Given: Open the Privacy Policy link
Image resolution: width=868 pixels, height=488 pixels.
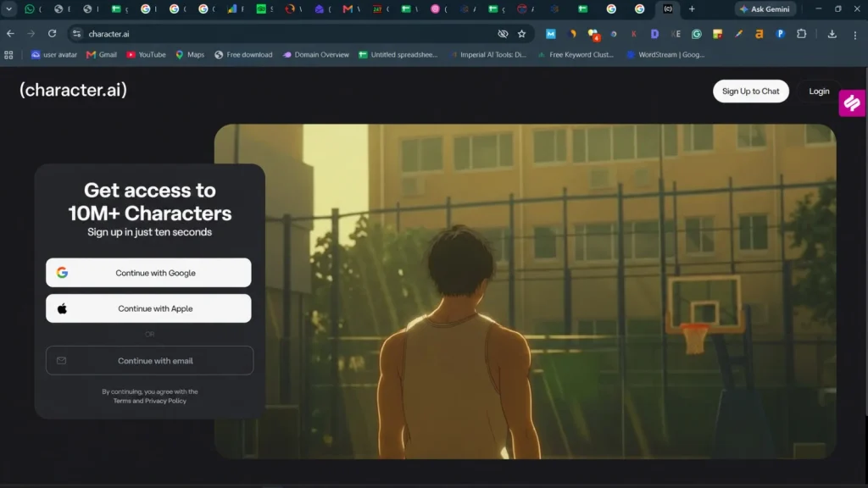Looking at the screenshot, I should 165,401.
